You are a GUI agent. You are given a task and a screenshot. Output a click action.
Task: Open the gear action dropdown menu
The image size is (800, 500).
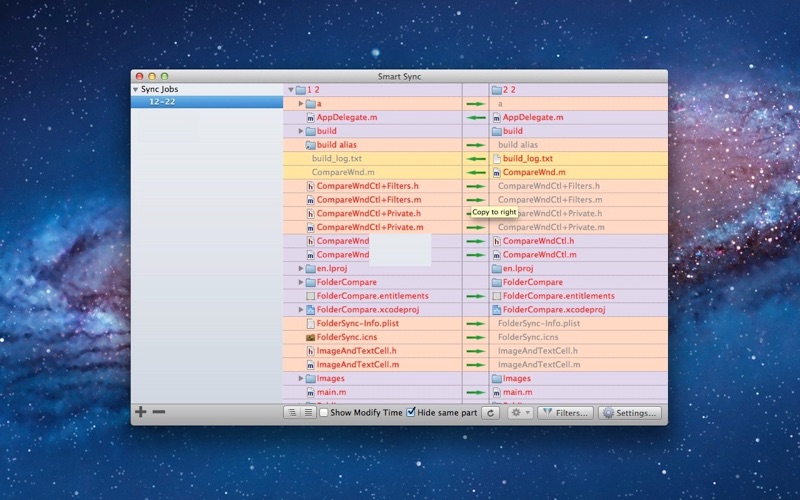520,413
